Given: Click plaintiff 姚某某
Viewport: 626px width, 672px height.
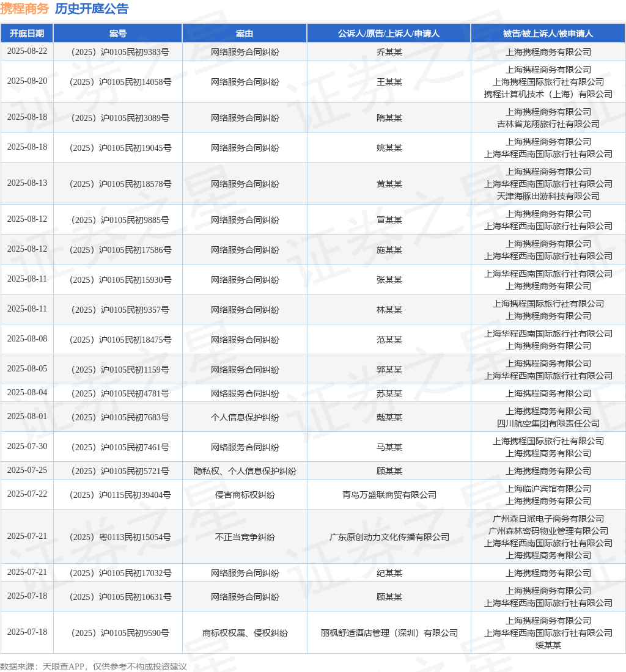Looking at the screenshot, I should (x=389, y=148).
